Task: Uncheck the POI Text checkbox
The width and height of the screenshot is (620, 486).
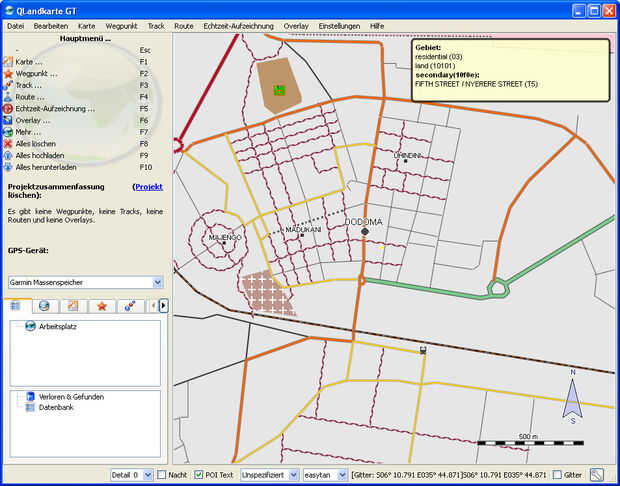Action: (198, 475)
